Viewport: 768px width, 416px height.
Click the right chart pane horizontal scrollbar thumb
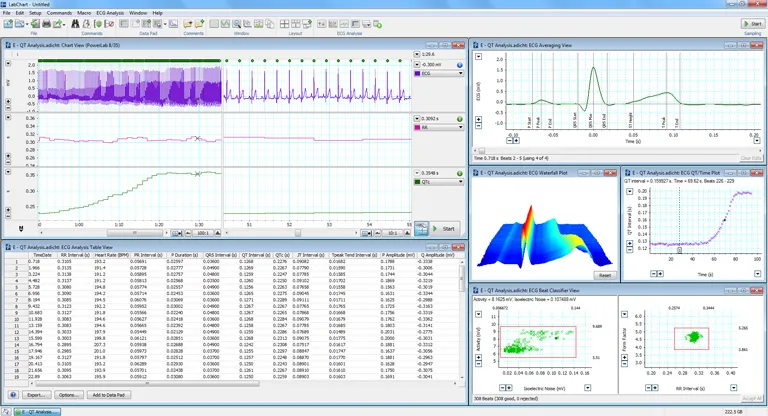click(x=297, y=233)
